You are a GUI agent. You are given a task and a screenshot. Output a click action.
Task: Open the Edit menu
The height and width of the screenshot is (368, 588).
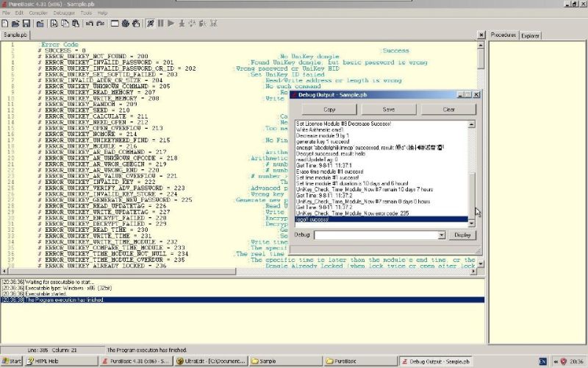[19, 13]
